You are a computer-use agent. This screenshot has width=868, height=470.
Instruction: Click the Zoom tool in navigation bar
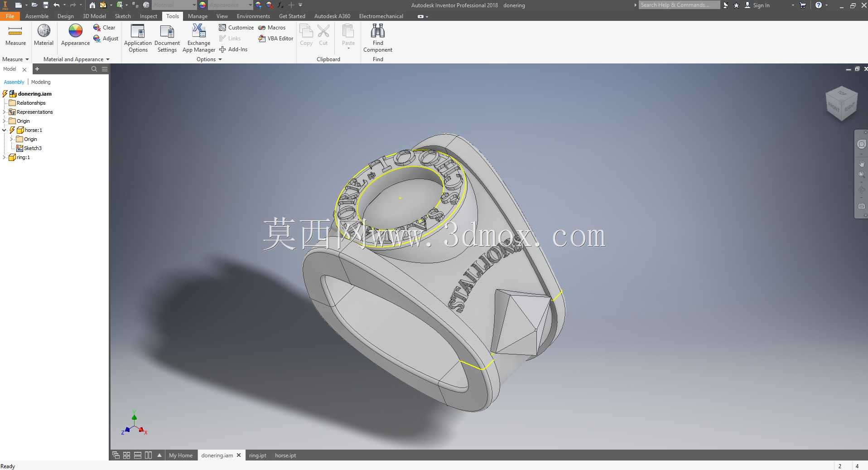coord(862,174)
